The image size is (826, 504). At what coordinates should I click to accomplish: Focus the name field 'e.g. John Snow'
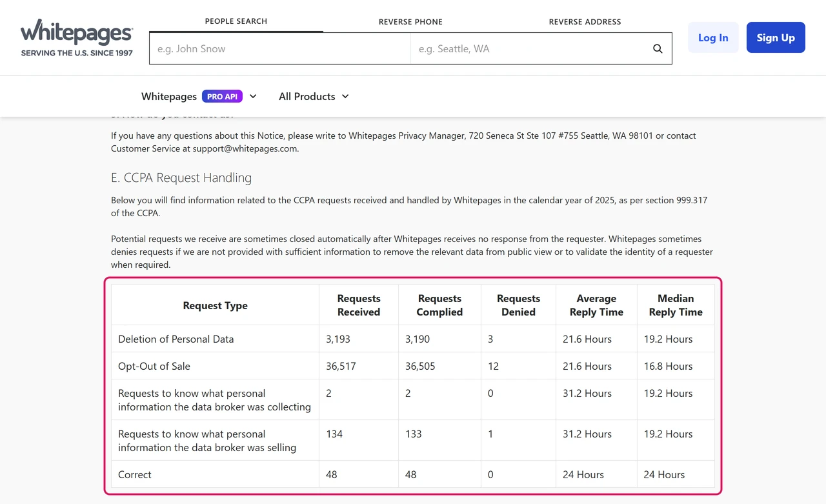pyautogui.click(x=280, y=48)
